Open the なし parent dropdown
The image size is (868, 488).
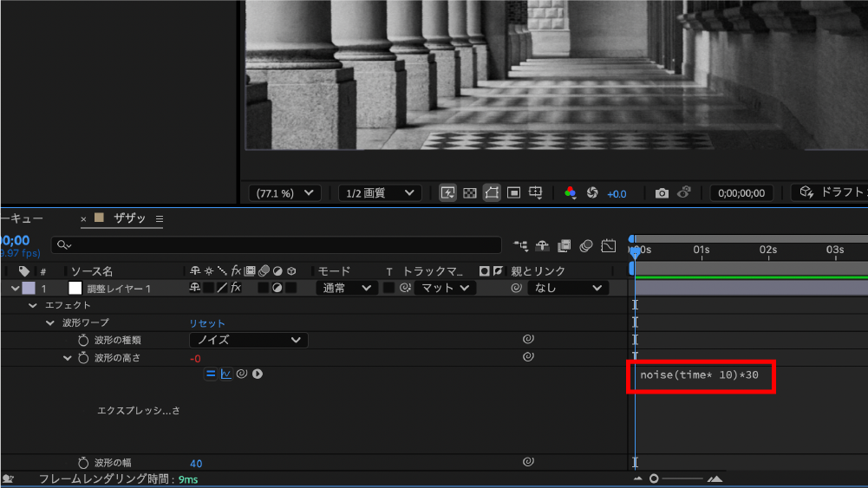[x=567, y=288]
